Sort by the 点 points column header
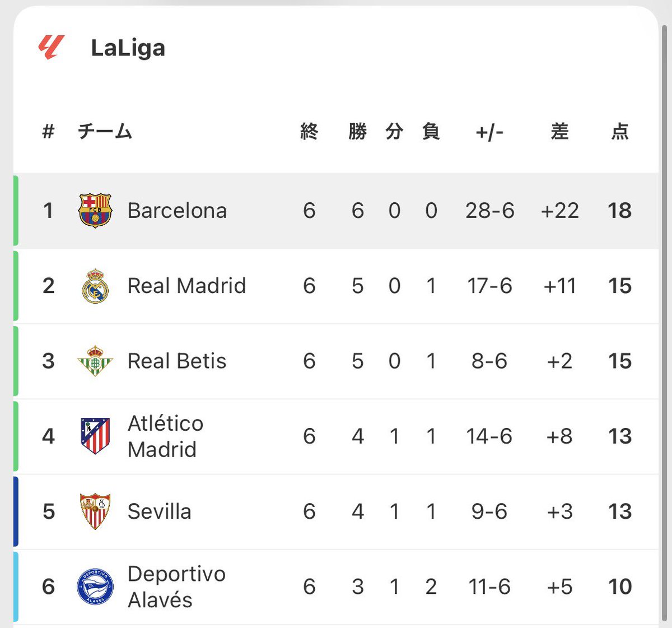This screenshot has height=628, width=672. (x=620, y=132)
